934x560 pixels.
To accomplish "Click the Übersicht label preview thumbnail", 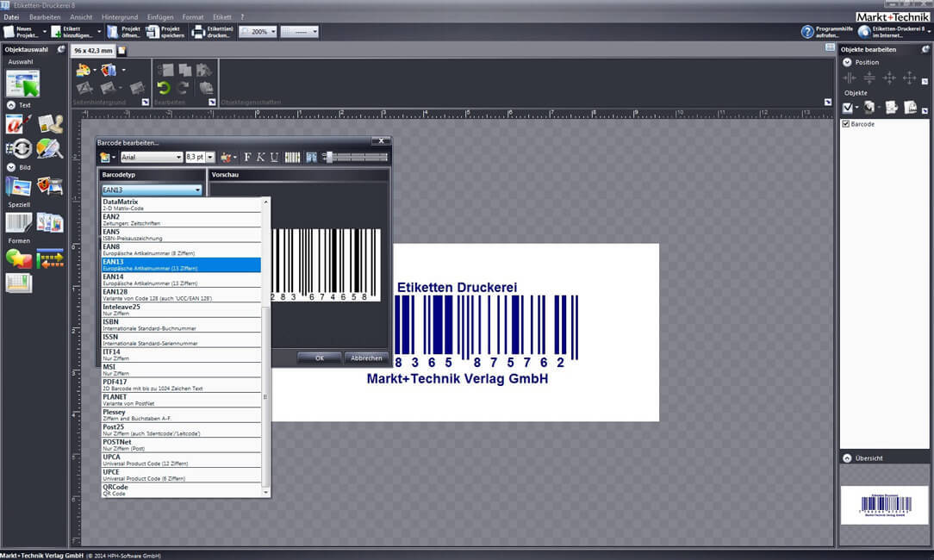I will click(885, 505).
